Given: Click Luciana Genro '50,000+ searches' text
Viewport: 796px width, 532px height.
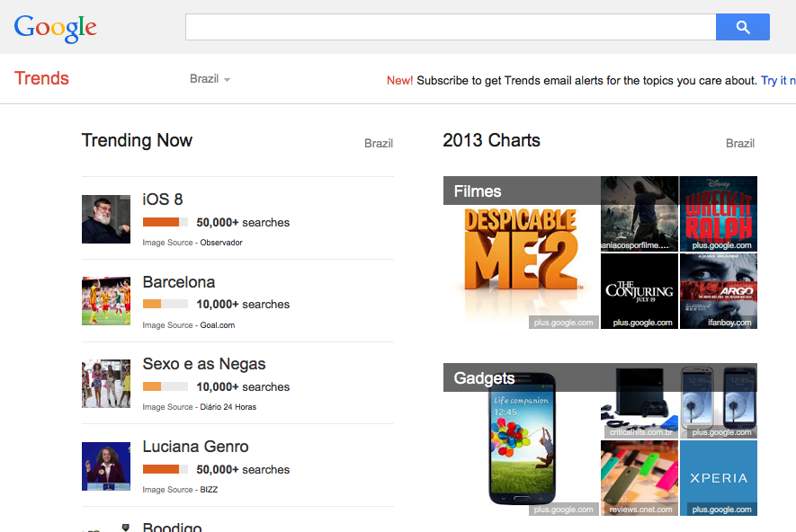Looking at the screenshot, I should tap(243, 470).
